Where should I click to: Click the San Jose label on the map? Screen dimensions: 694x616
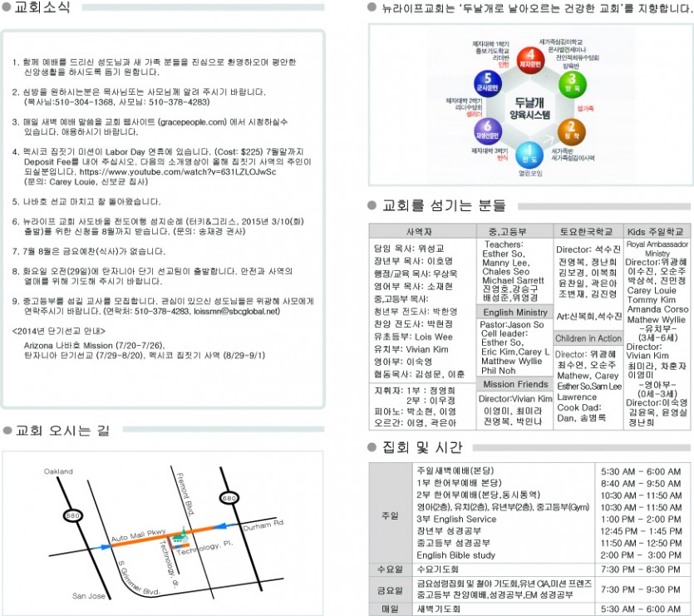[x=89, y=596]
